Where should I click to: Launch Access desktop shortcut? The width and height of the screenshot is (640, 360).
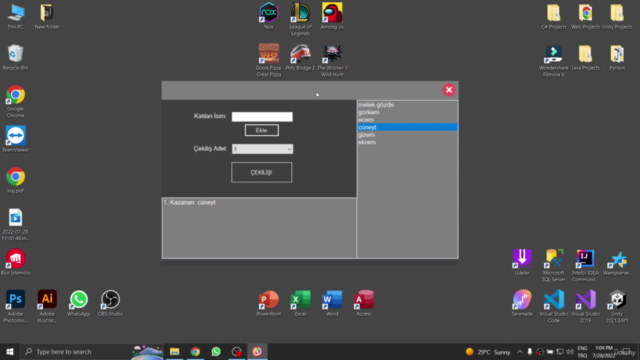363,303
